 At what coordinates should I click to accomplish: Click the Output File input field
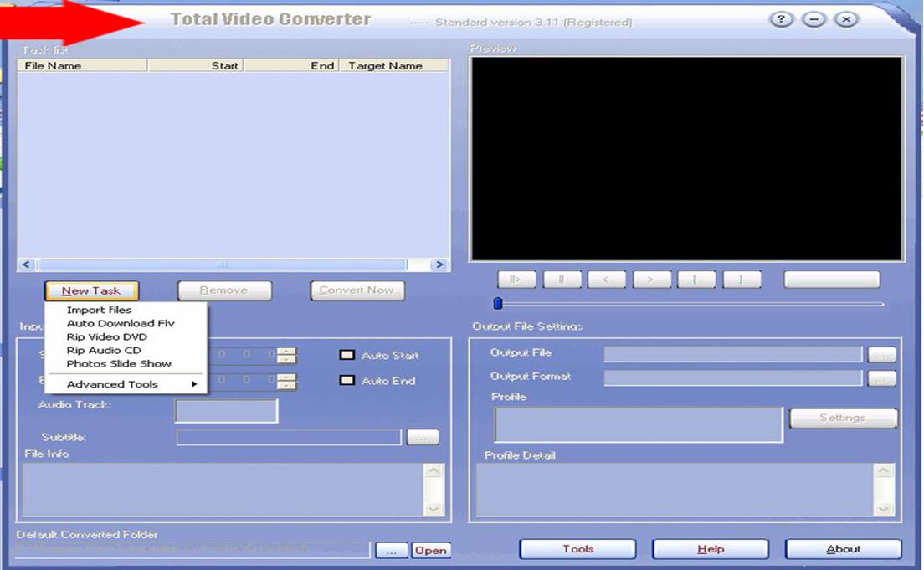tap(733, 354)
